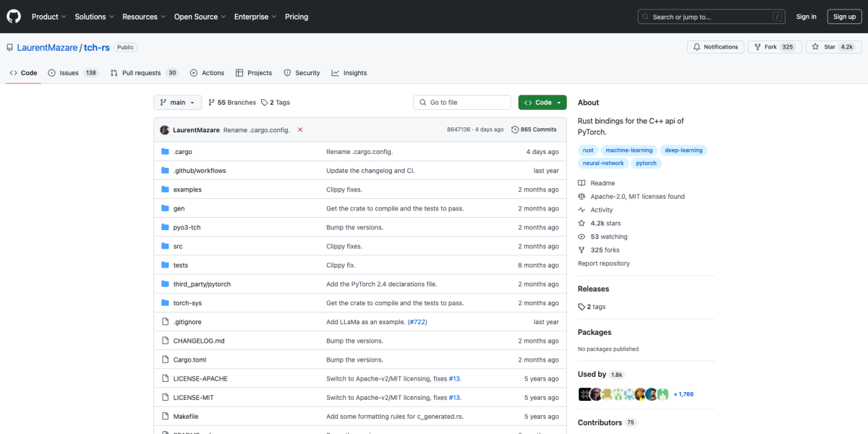Viewport: 868px width, 434px height.
Task: Click LaurentMazare's avatar in commit bar
Action: point(165,129)
